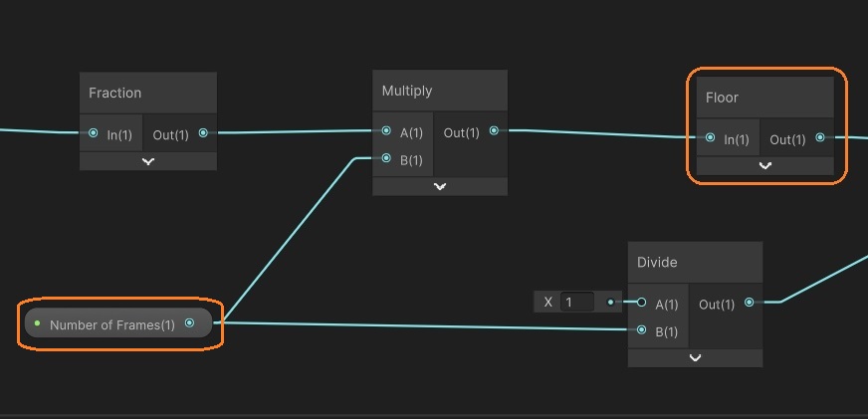The width and height of the screenshot is (868, 419).
Task: Click the Number of Frames output port
Action: point(189,323)
